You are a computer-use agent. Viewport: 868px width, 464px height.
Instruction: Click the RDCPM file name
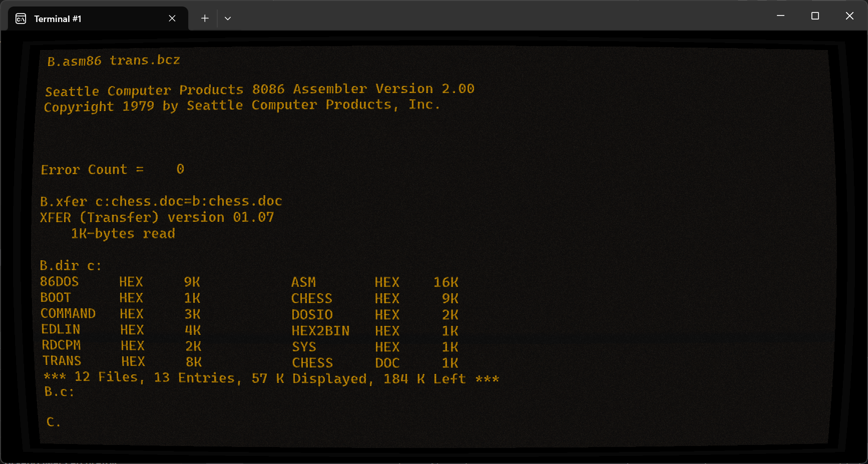click(x=61, y=345)
